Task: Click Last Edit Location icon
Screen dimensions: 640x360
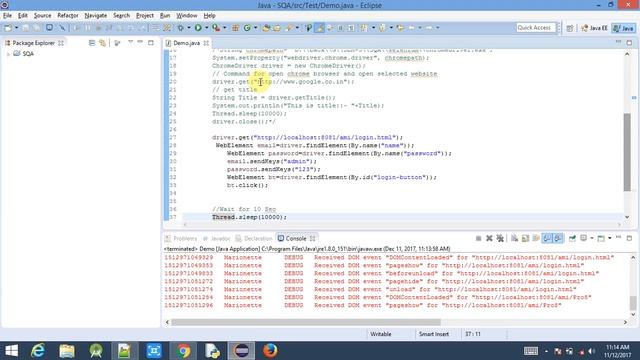Action: 400,28
